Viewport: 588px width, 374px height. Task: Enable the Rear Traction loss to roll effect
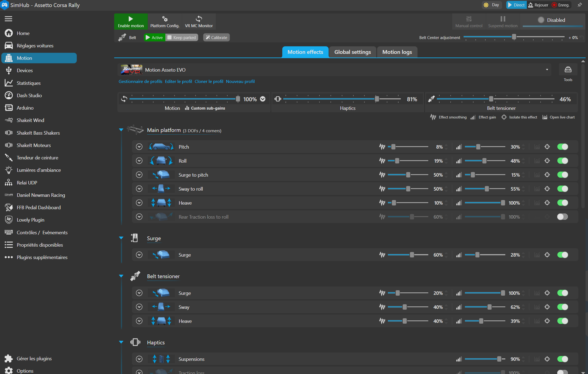click(x=562, y=217)
